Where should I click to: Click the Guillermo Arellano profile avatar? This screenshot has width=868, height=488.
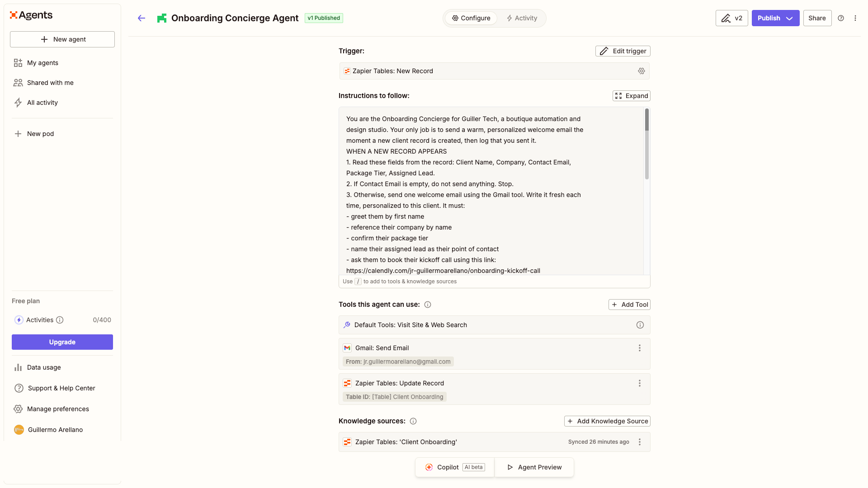tap(19, 430)
